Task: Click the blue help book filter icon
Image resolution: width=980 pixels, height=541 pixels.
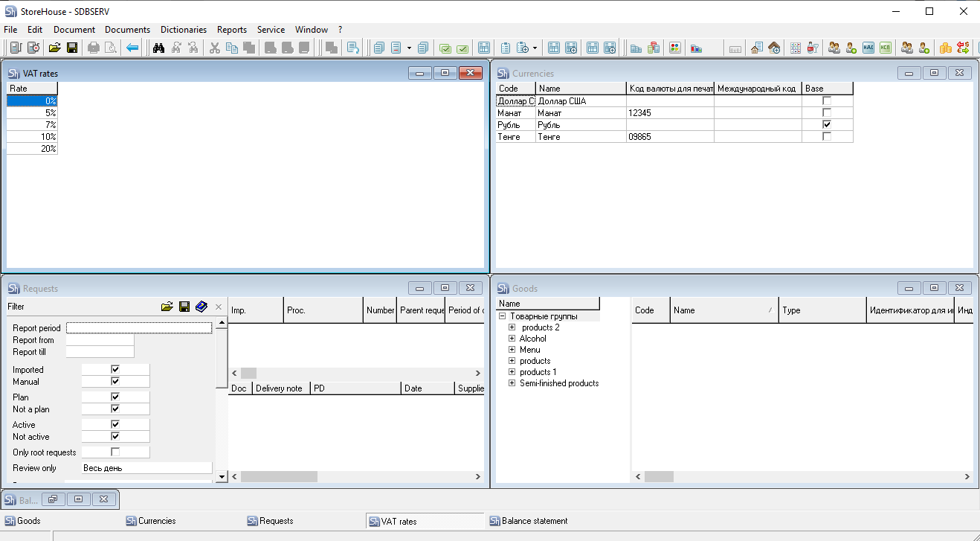Action: 202,307
